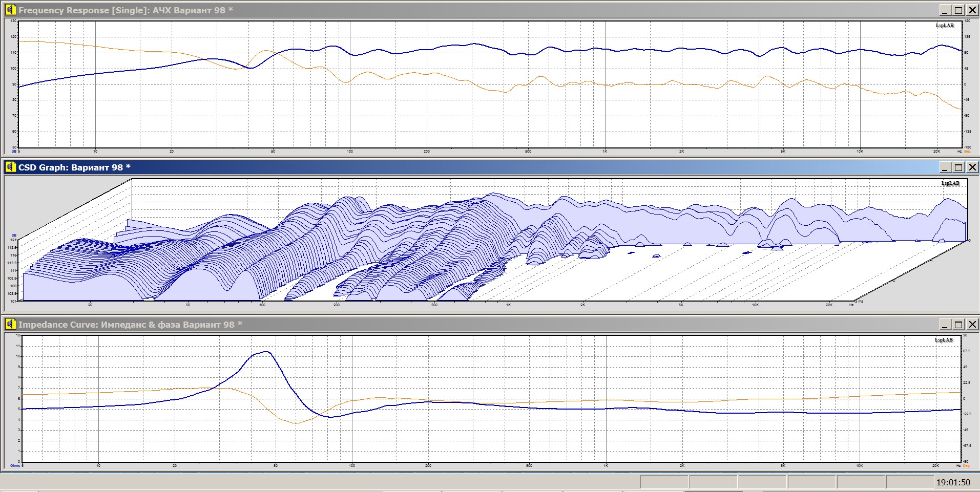
Task: Minimize the CSD Graph window
Action: (945, 167)
